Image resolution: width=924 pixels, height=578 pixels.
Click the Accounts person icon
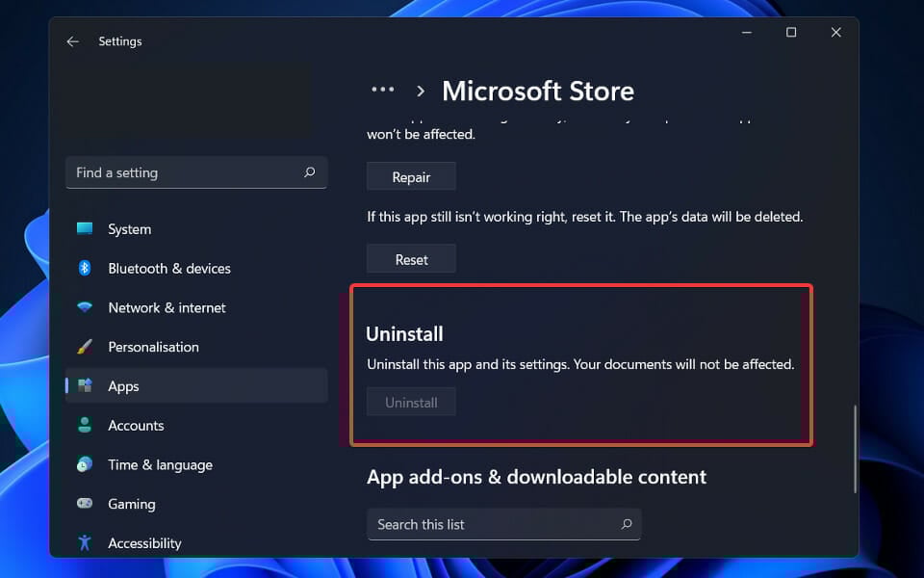[85, 425]
